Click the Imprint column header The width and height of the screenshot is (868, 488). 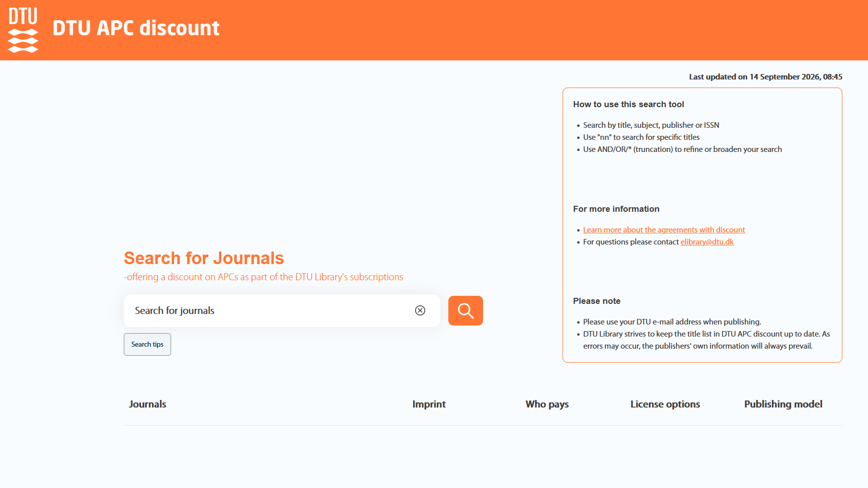point(429,404)
